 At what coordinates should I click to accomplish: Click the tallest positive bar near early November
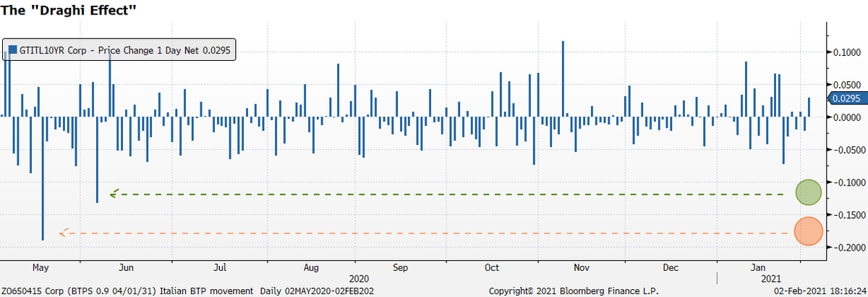coord(562,79)
